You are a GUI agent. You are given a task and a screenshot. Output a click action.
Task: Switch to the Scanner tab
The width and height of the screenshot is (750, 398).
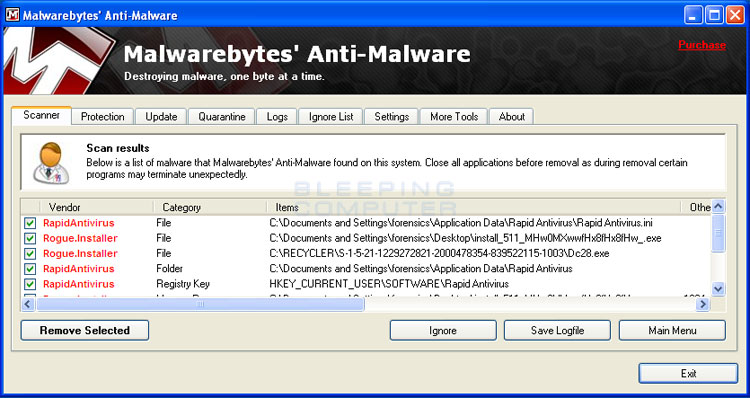(x=42, y=115)
